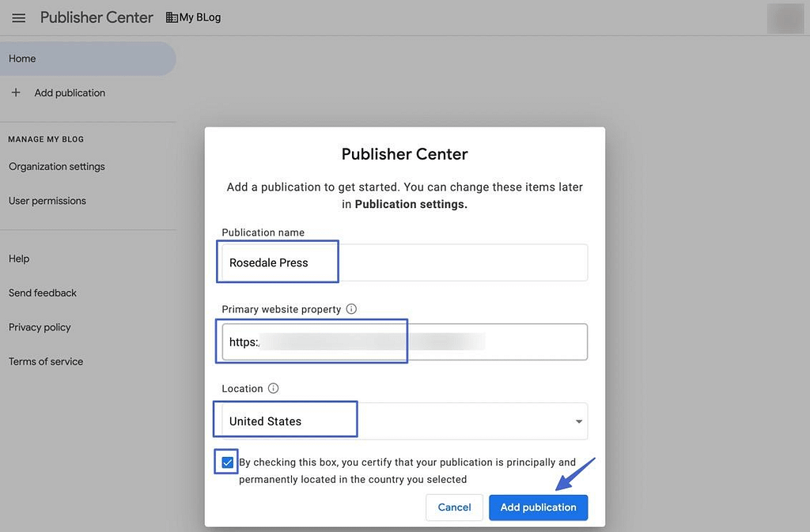Image resolution: width=810 pixels, height=532 pixels.
Task: Open Organization settings from the sidebar
Action: [56, 166]
